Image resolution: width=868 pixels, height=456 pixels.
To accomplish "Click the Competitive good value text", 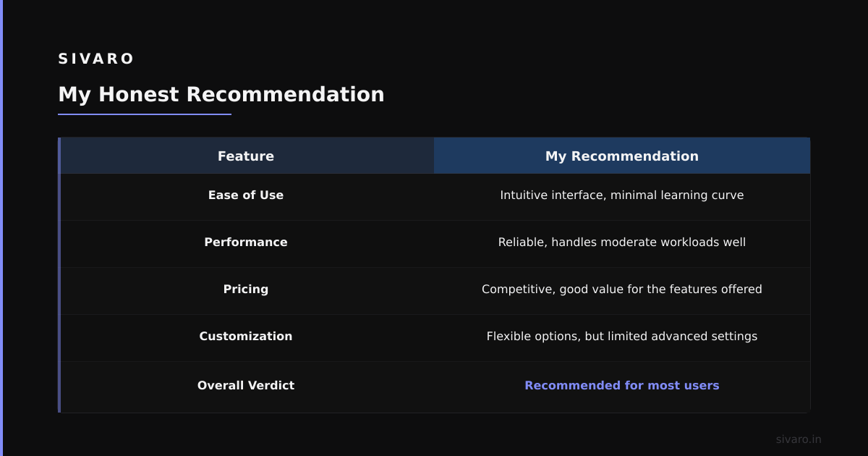I will (622, 290).
